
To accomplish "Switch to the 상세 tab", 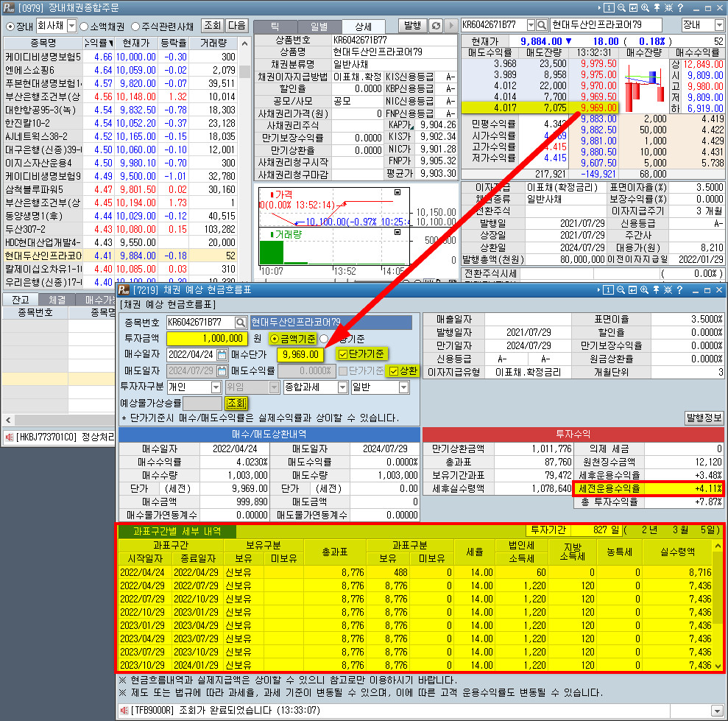I will point(363,27).
